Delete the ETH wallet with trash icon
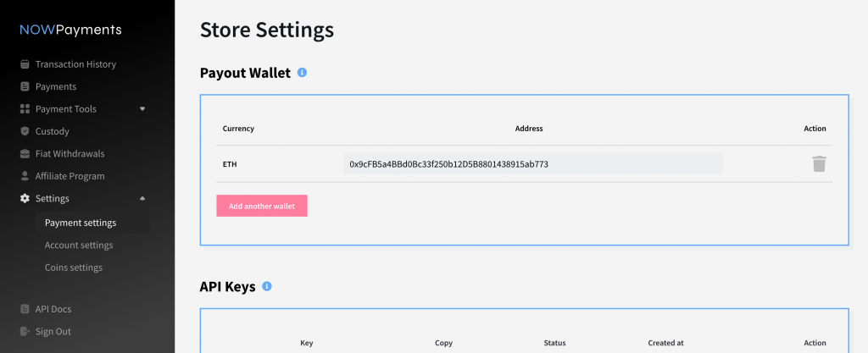The image size is (868, 353). (819, 164)
